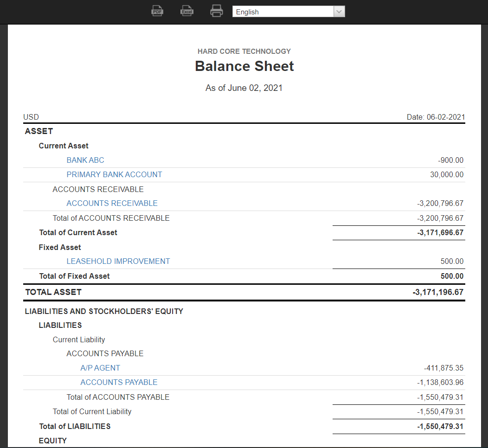Export the report to Excel
488x448 pixels.
(186, 11)
